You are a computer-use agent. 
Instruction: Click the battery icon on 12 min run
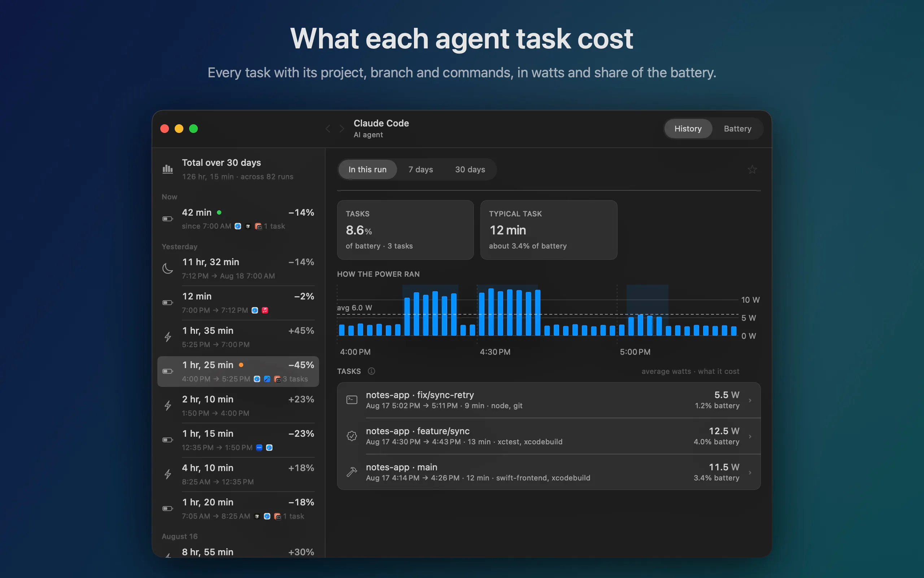(x=167, y=302)
